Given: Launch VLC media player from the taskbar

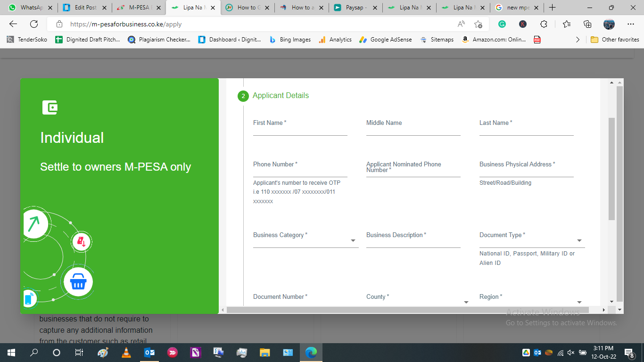Looking at the screenshot, I should click(x=126, y=353).
